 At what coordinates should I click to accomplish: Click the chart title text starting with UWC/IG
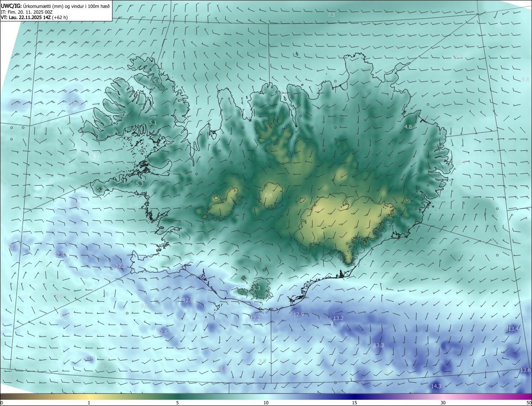55,6
